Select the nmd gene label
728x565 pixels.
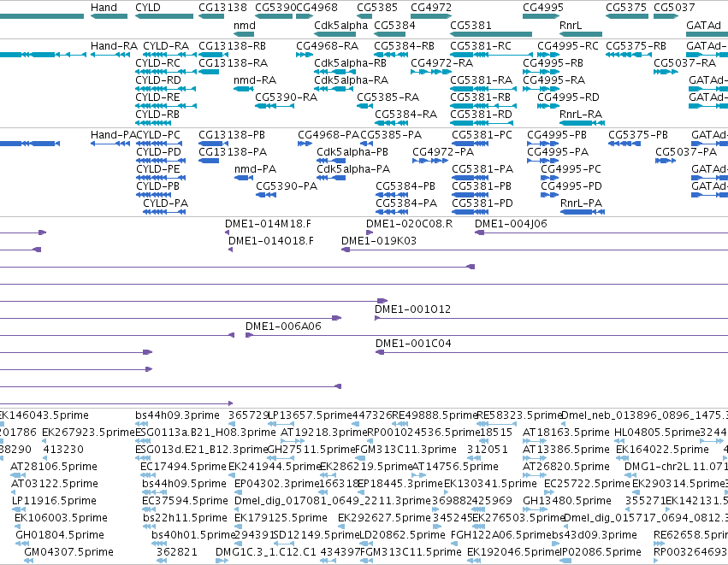pos(244,26)
